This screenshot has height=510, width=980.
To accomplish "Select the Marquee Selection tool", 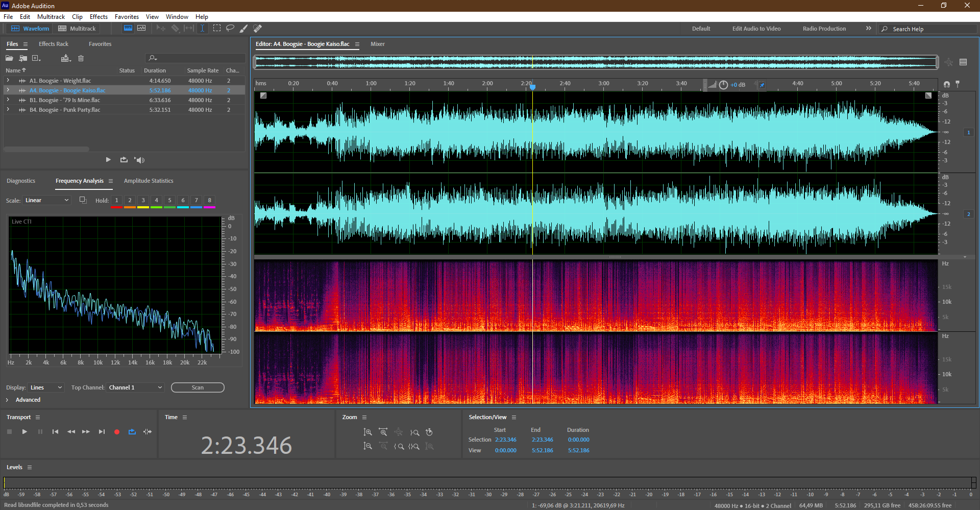I will tap(217, 29).
